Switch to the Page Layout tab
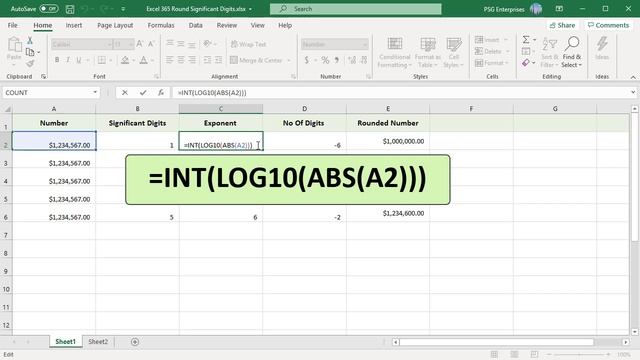The width and height of the screenshot is (640, 360). coord(115,25)
